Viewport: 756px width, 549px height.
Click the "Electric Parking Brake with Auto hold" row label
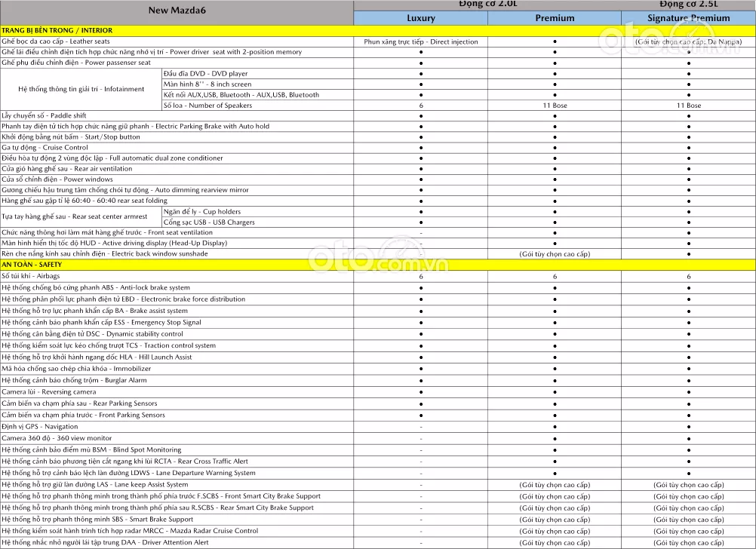click(136, 126)
